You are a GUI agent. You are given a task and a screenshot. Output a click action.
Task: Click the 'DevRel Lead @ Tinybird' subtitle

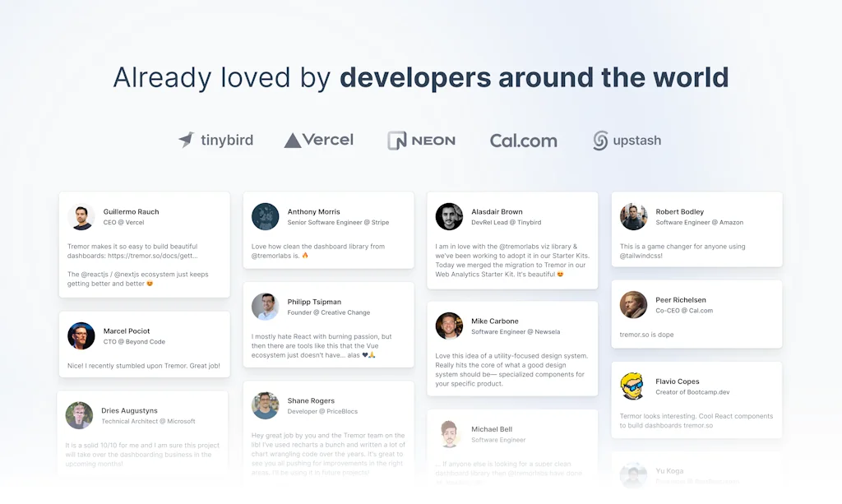click(506, 222)
